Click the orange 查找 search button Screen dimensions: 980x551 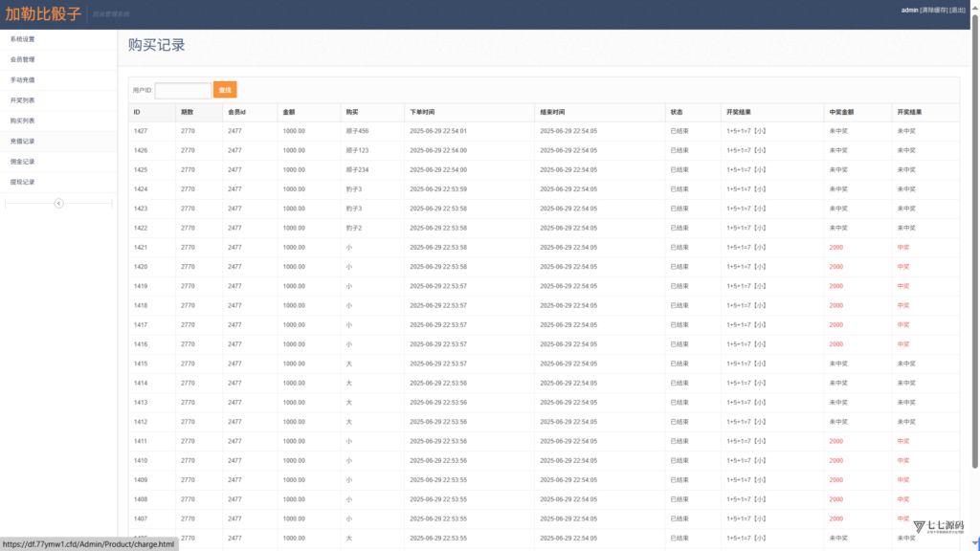225,90
